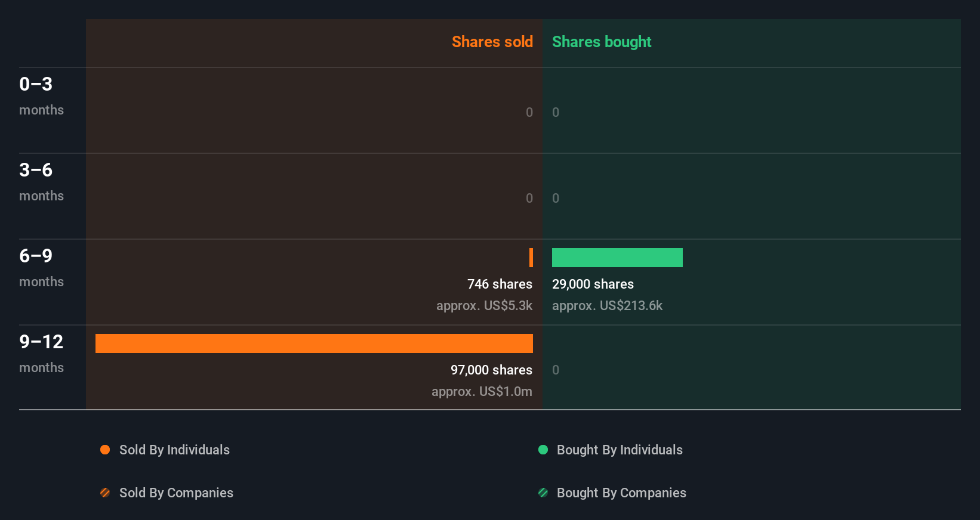Click the small orange 746 shares bar
This screenshot has height=520, width=980.
(x=531, y=258)
